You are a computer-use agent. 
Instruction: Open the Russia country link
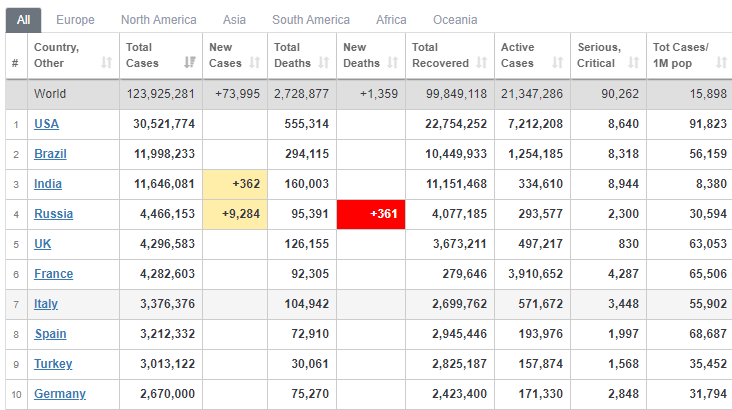[53, 214]
